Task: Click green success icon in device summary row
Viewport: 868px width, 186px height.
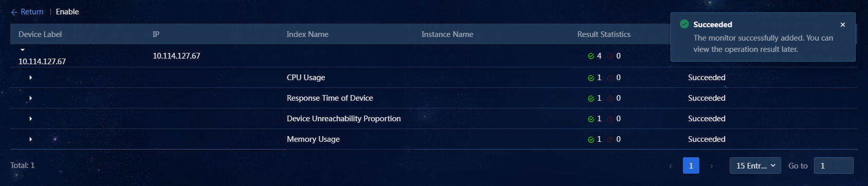Action: 591,56
